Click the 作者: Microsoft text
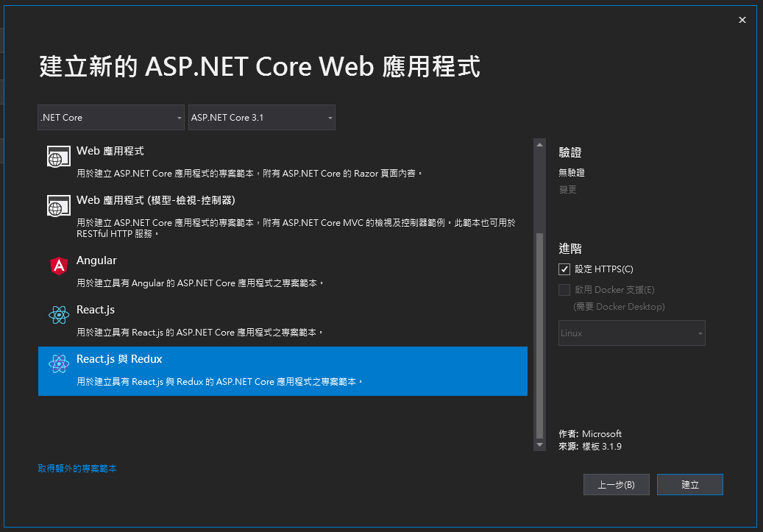This screenshot has height=532, width=763. (590, 433)
